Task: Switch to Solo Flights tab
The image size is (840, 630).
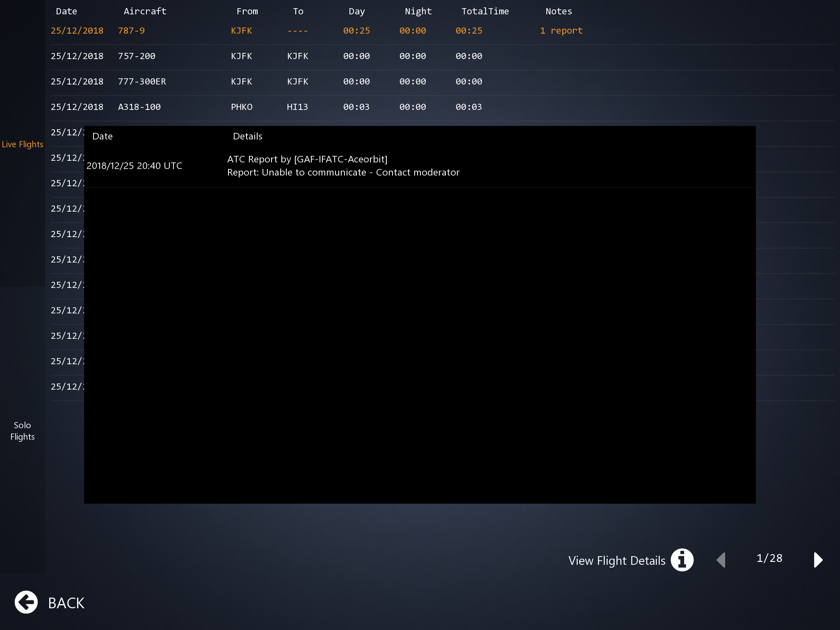Action: [x=23, y=431]
